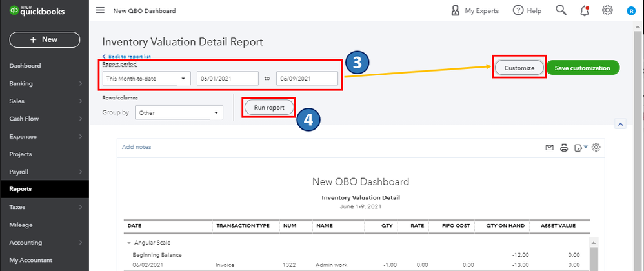Expand the Banking submenu

point(81,83)
